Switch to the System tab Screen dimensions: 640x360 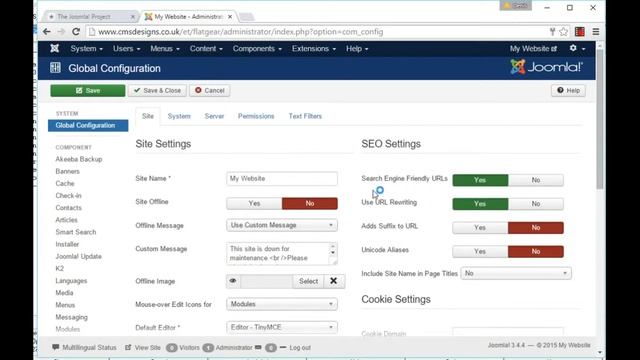(179, 116)
